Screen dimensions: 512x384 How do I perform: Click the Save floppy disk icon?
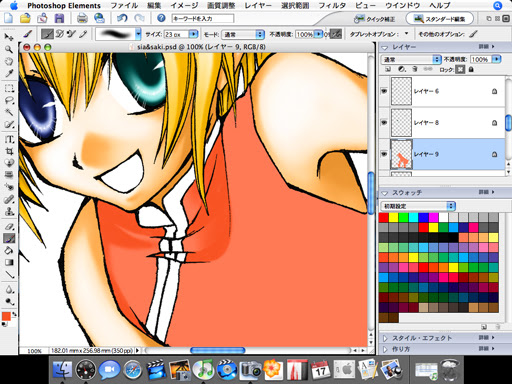coord(59,18)
